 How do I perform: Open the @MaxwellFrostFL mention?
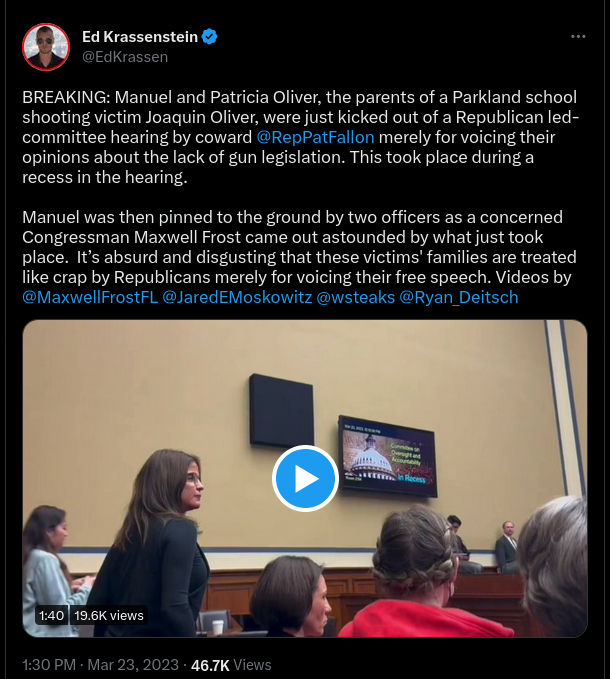(90, 297)
